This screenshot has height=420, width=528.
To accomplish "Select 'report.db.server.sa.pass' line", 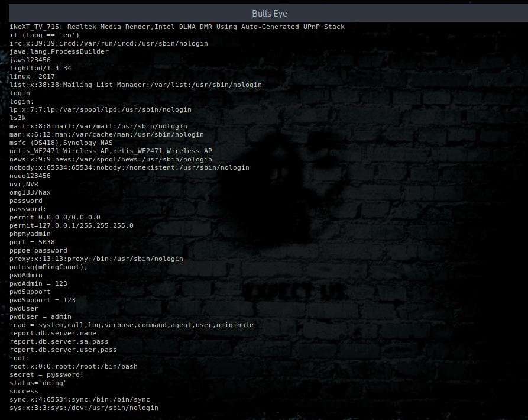I will [x=59, y=341].
